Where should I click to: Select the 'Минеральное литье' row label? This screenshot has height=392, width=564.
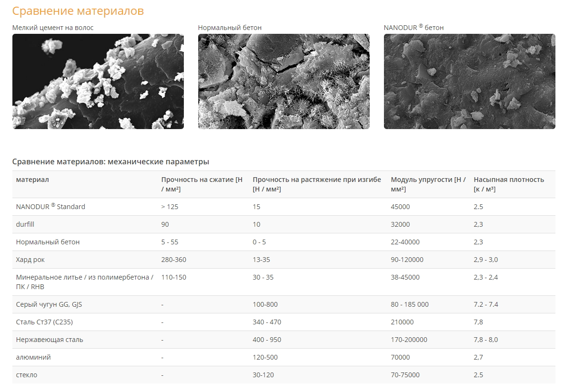pos(84,282)
